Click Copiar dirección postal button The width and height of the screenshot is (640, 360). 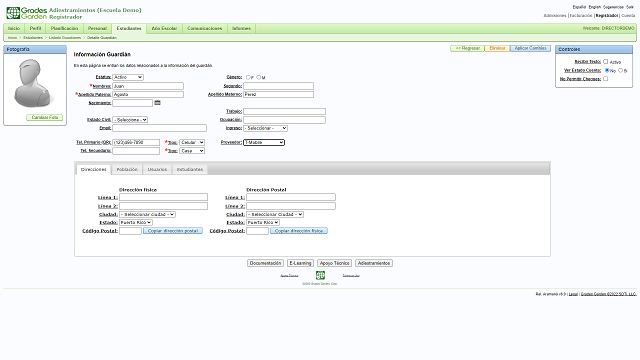point(173,231)
